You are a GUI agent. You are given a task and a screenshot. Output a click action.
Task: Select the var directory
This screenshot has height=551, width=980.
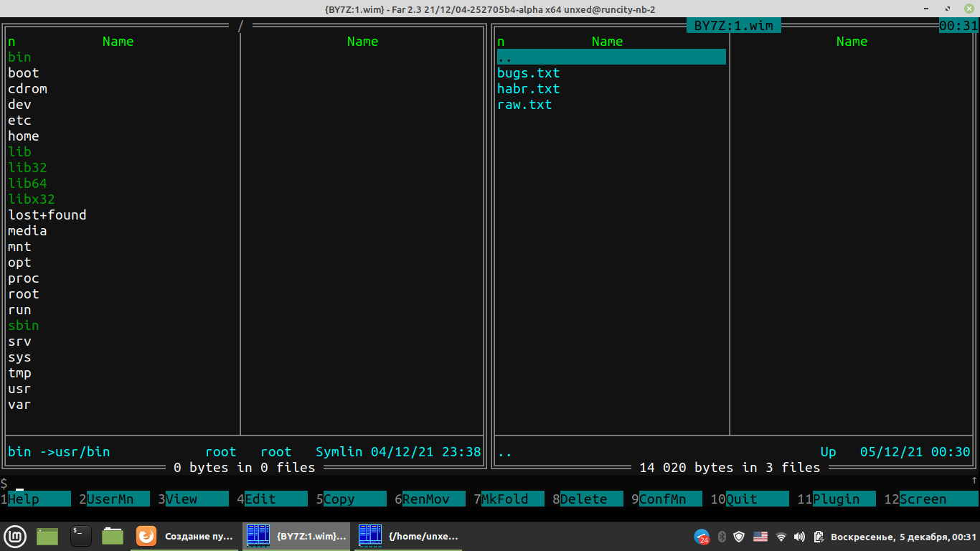click(19, 404)
